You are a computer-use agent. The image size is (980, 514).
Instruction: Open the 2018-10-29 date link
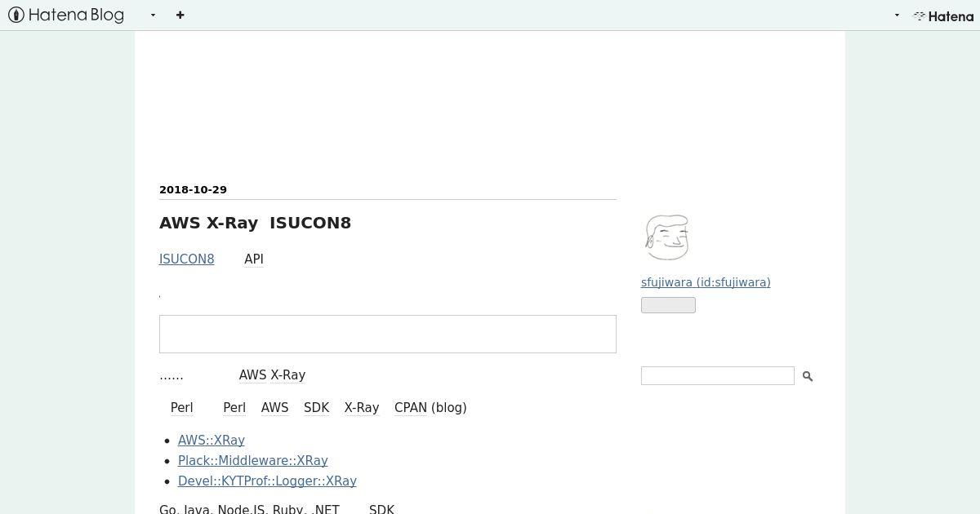point(193,189)
